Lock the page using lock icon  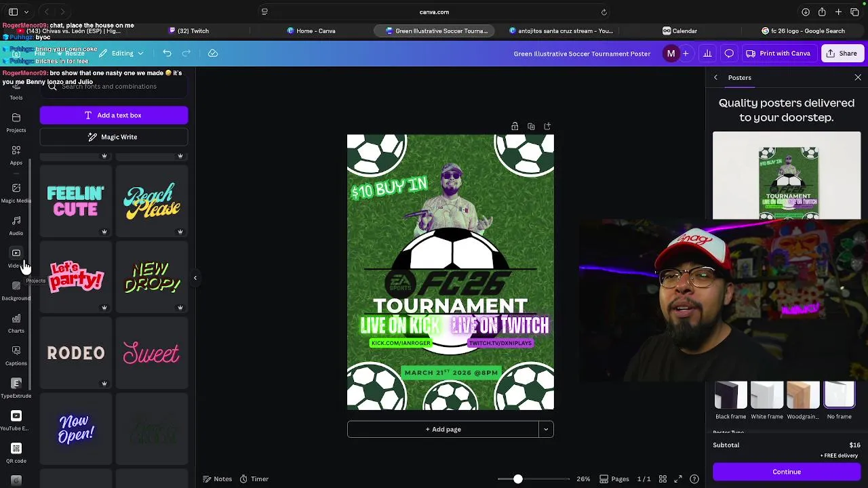coord(515,126)
